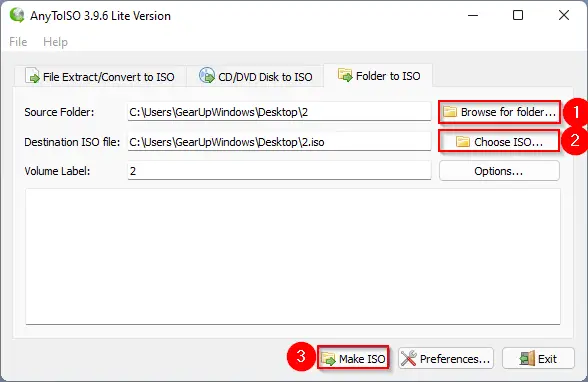
Task: Click the Destination ISO file field
Action: point(279,142)
